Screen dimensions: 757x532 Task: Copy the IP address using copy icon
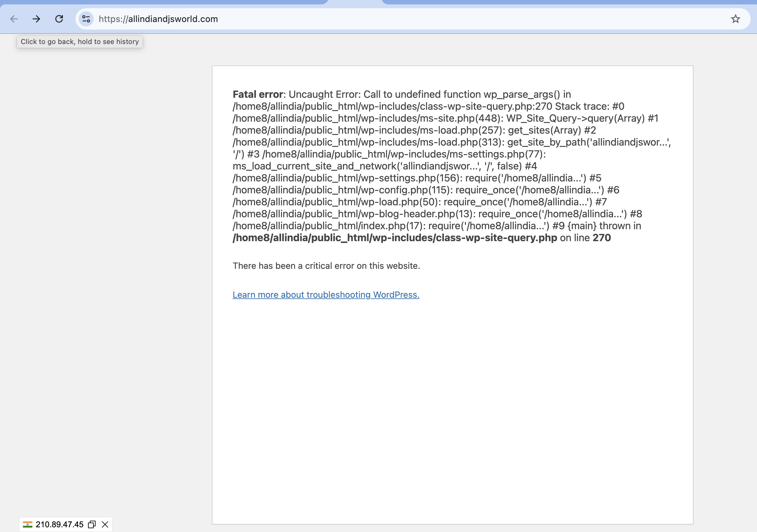[x=92, y=524]
